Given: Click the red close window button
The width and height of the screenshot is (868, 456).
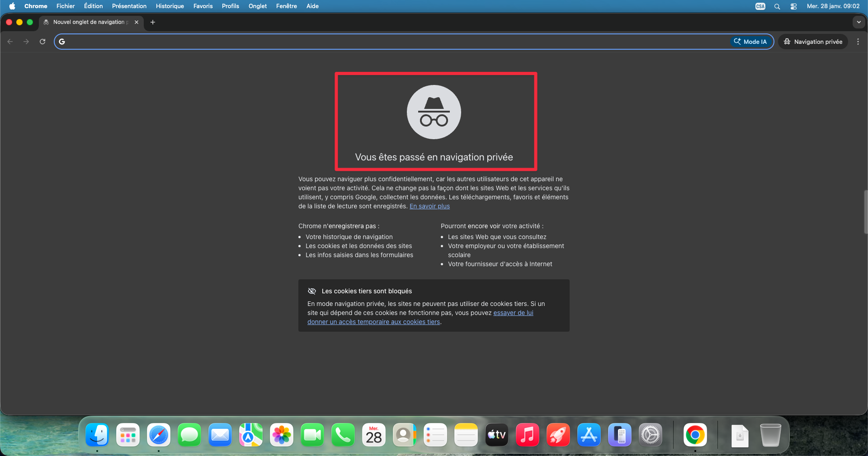Looking at the screenshot, I should 9,22.
